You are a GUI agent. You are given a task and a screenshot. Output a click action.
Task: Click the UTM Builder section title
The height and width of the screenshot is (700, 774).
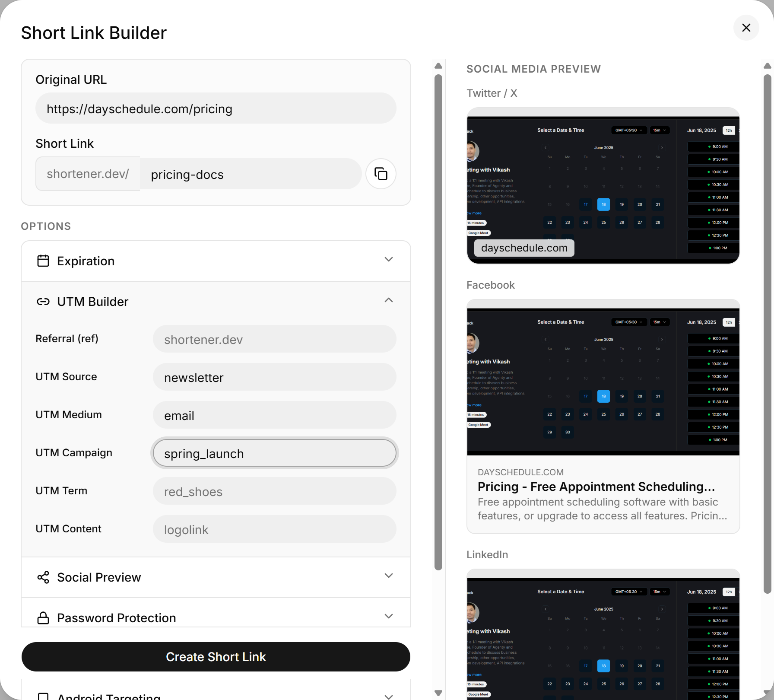[x=93, y=302]
